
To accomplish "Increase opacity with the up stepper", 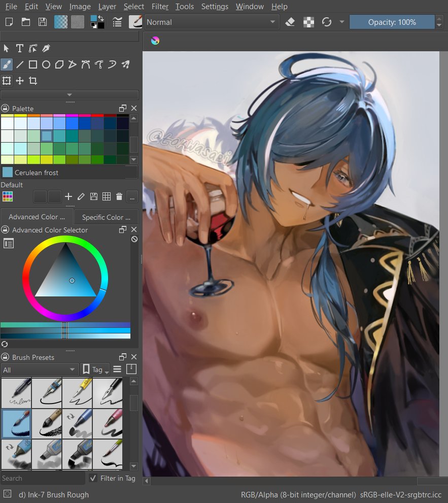I will pos(439,19).
